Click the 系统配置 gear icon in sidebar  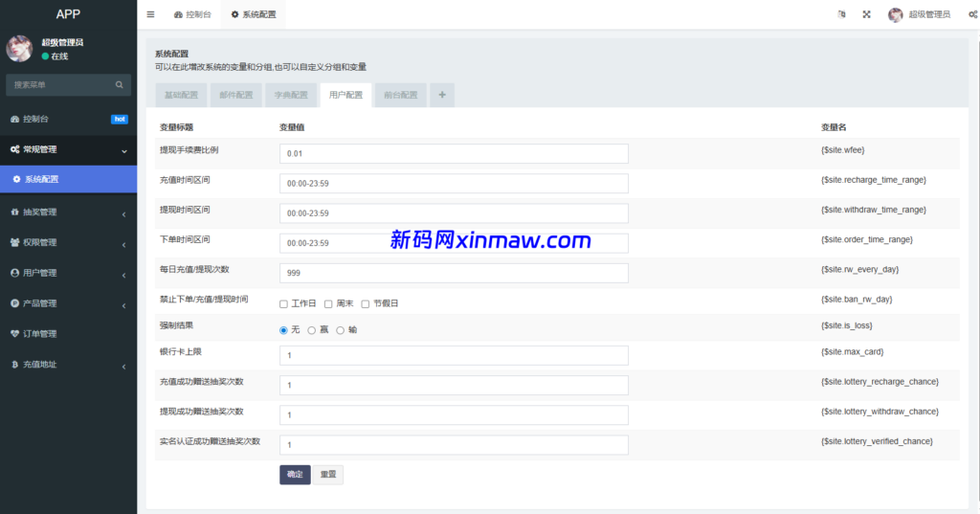(17, 179)
